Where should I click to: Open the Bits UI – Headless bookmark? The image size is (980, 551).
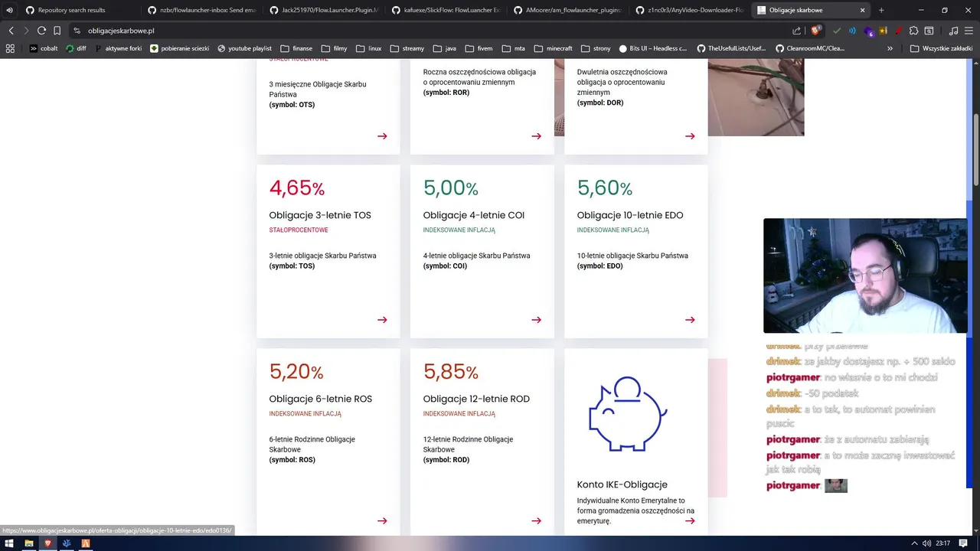click(653, 48)
